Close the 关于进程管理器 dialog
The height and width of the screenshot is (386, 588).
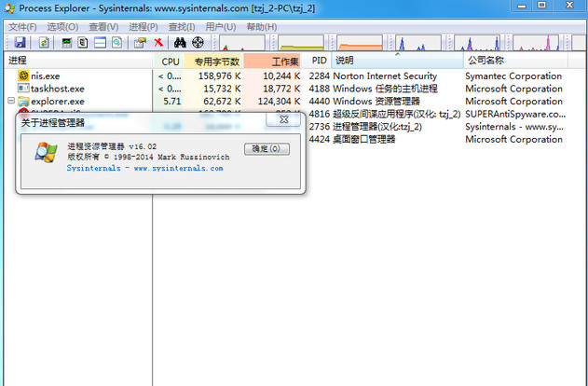point(284,119)
